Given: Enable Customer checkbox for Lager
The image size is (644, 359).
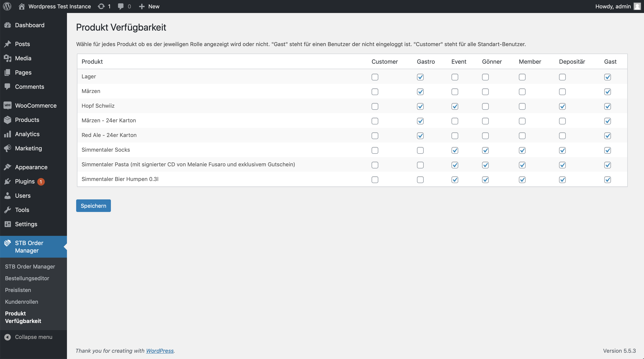Looking at the screenshot, I should (375, 77).
